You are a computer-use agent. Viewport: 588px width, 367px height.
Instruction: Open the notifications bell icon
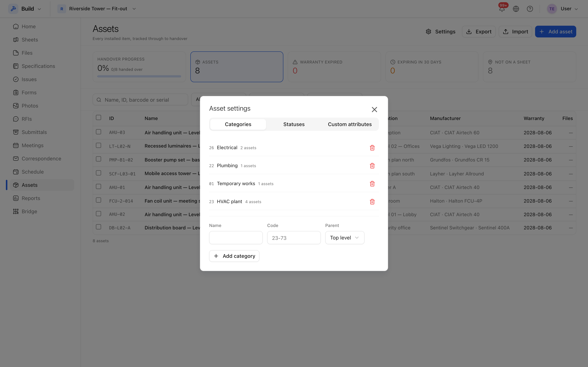point(502,9)
